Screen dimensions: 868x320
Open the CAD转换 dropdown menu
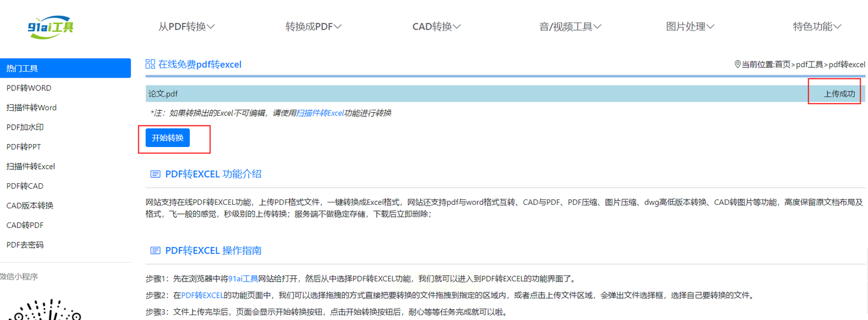tap(436, 27)
